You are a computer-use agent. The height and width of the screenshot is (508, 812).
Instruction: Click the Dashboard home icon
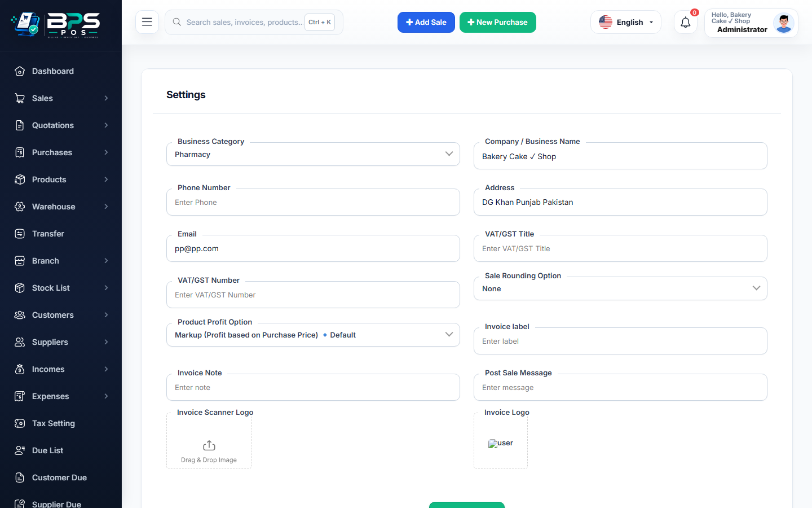[20, 71]
